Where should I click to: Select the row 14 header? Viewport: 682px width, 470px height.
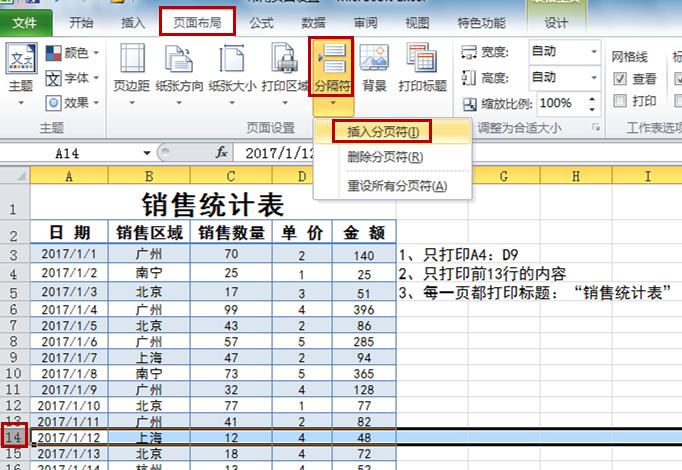14,437
